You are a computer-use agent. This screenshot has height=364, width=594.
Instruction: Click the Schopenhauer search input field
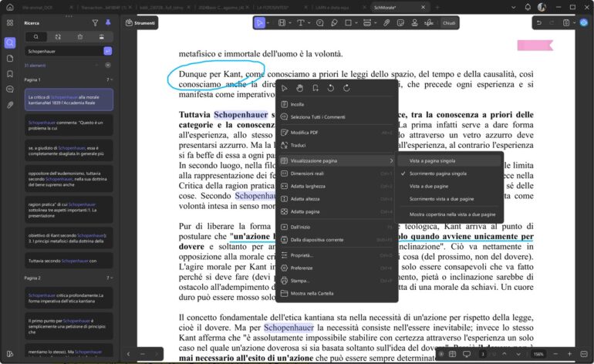[63, 51]
